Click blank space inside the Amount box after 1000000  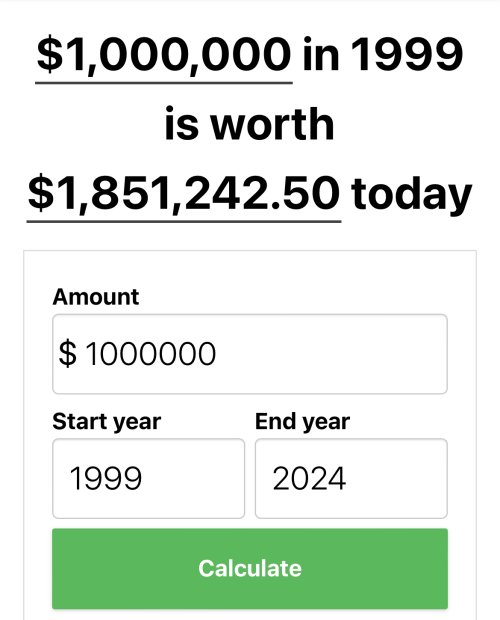pyautogui.click(x=332, y=354)
